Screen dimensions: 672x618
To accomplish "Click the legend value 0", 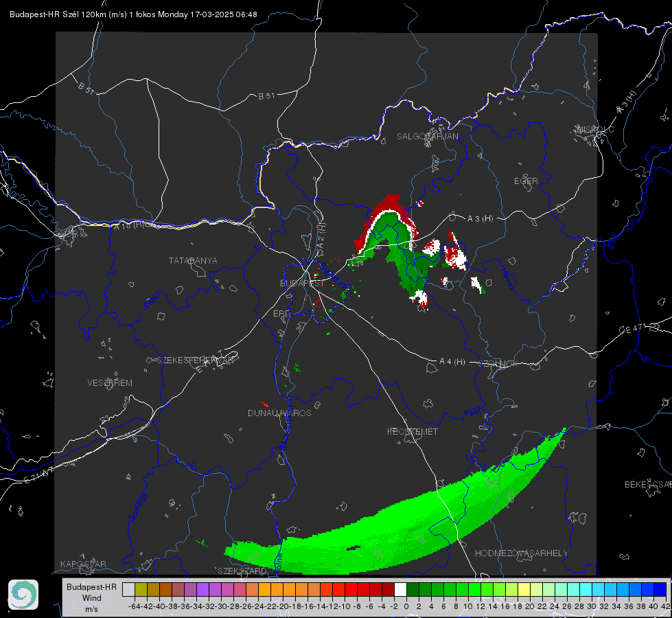I will [406, 606].
